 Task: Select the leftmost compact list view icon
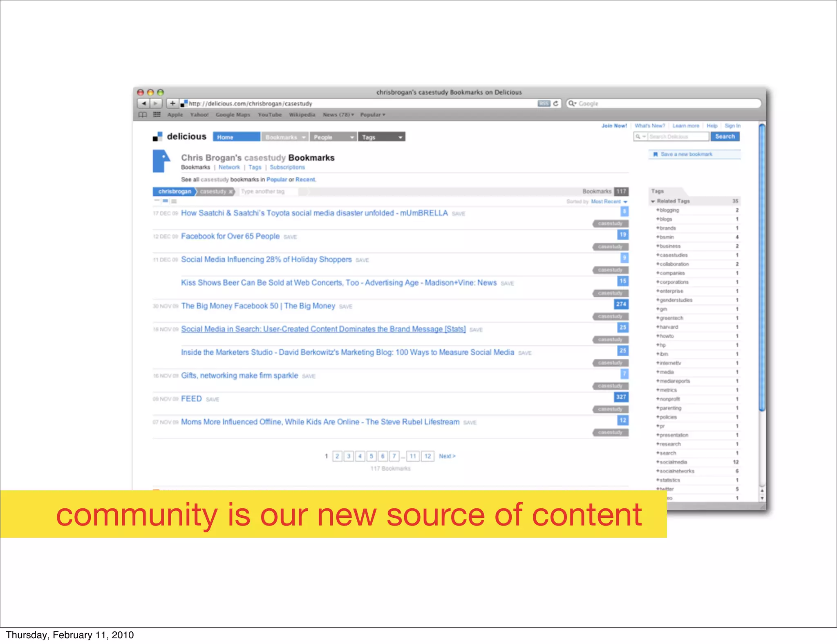click(157, 201)
